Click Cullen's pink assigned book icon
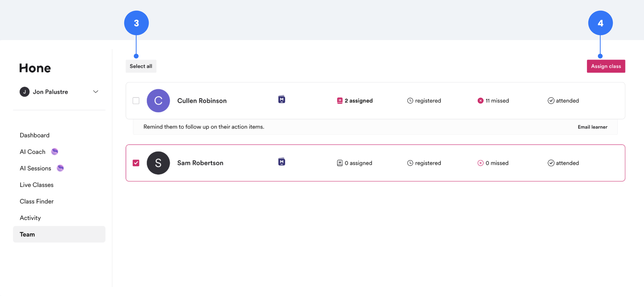The width and height of the screenshot is (644, 296). click(339, 101)
